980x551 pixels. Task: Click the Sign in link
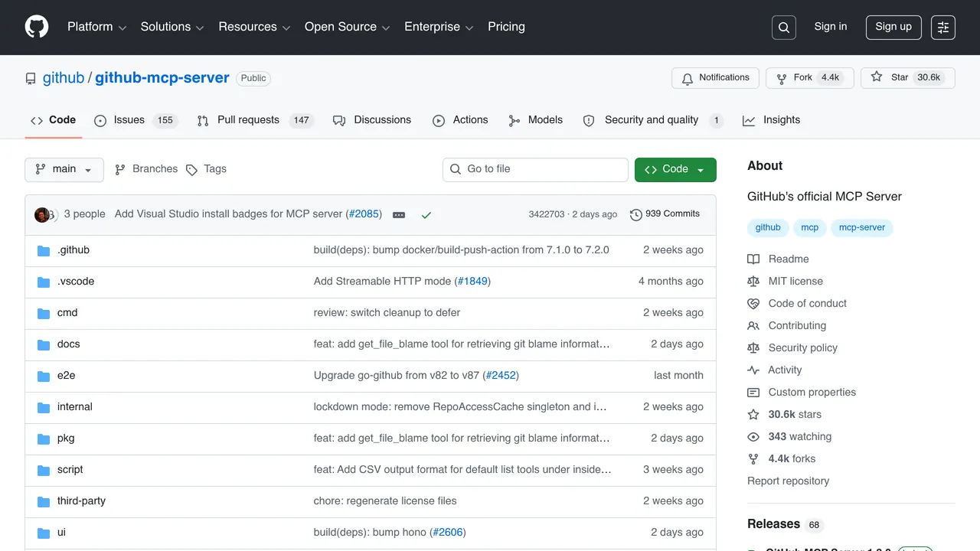[831, 27]
